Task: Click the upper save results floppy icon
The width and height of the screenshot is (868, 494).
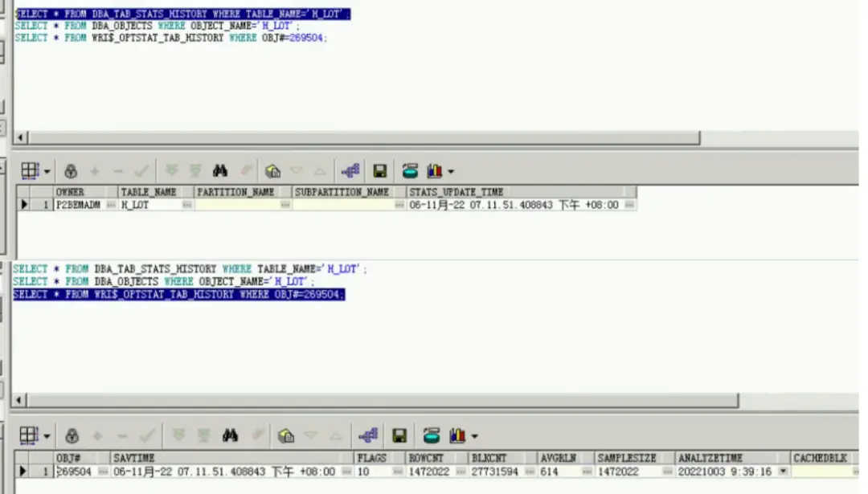Action: pyautogui.click(x=379, y=171)
